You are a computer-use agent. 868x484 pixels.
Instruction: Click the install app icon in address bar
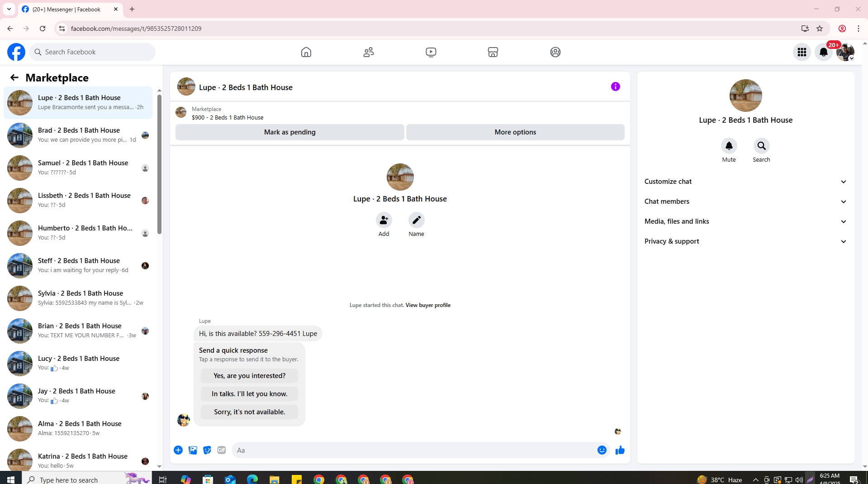[805, 29]
